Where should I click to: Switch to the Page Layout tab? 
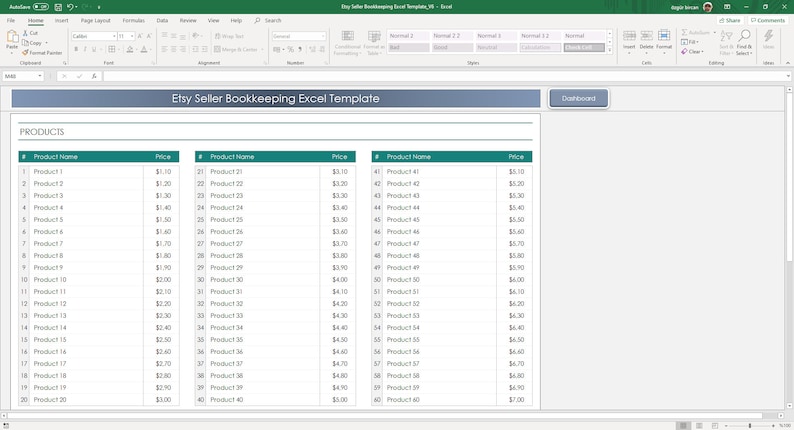pos(95,20)
